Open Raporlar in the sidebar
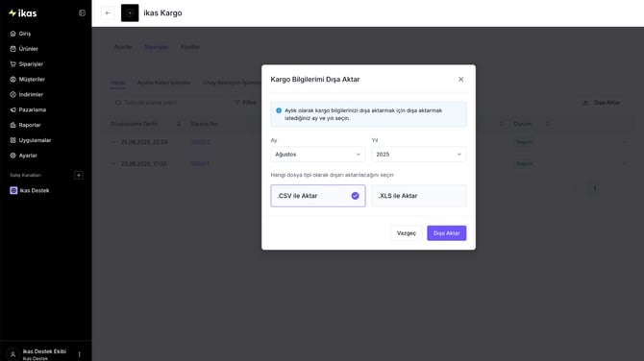Viewport: 644px width, 361px height. click(x=29, y=125)
